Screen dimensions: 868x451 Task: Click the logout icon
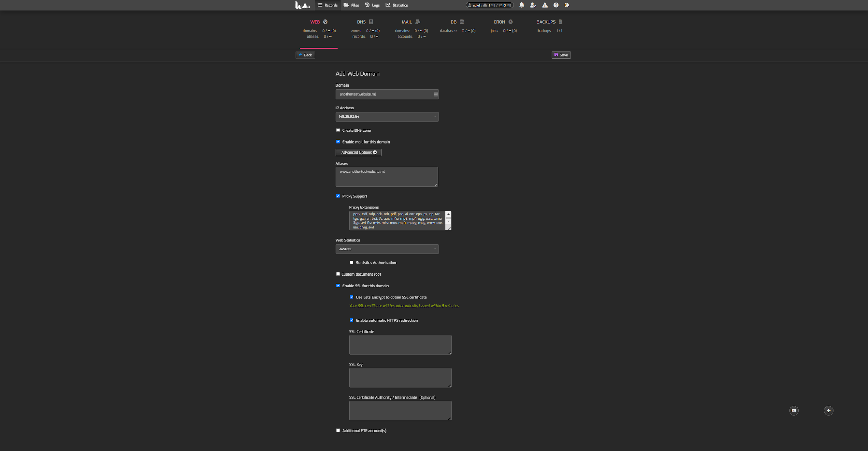click(567, 5)
